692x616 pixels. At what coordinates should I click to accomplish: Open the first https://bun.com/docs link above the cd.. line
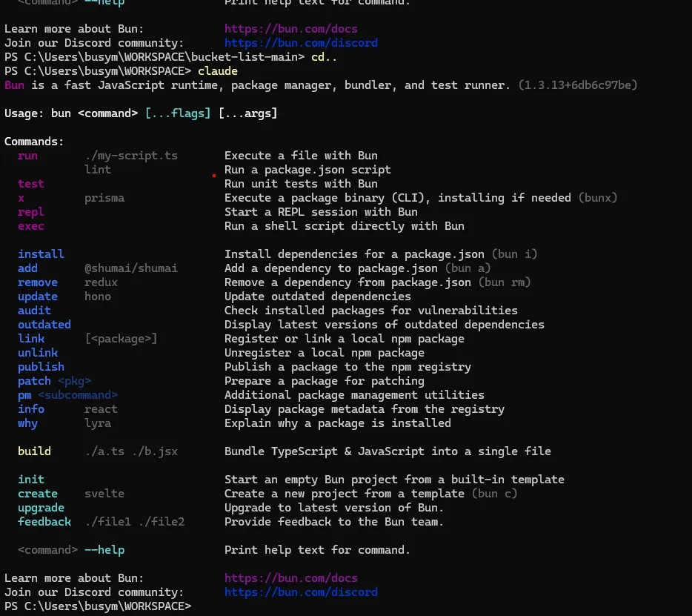pyautogui.click(x=291, y=29)
